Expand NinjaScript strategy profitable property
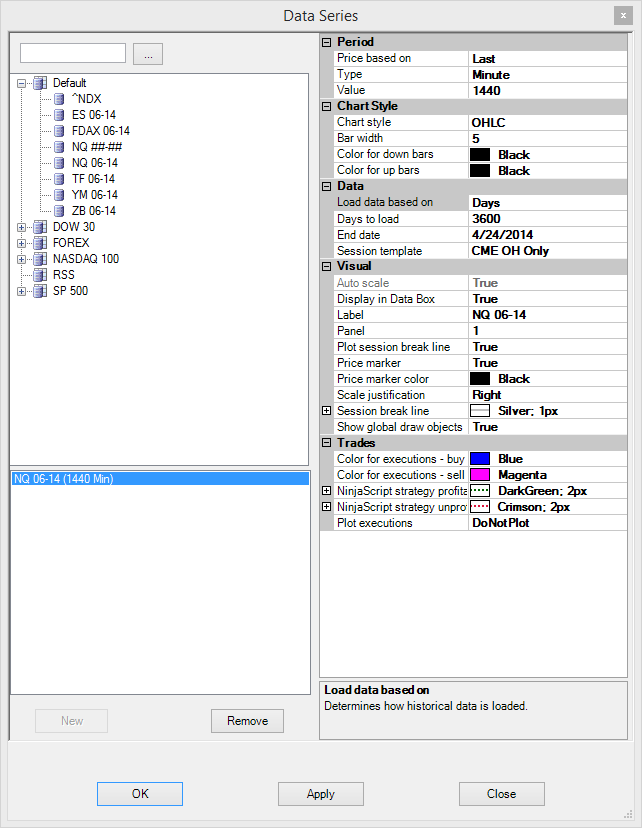643x828 pixels. click(327, 491)
